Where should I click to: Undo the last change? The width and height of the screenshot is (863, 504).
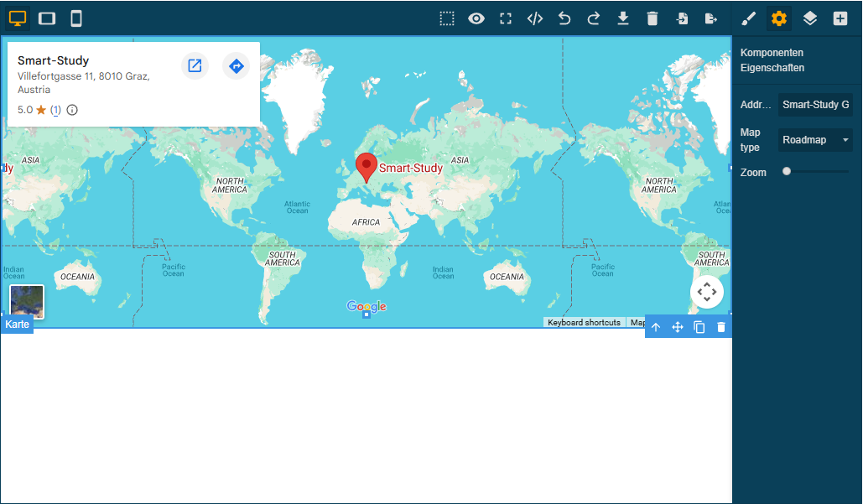pos(564,18)
